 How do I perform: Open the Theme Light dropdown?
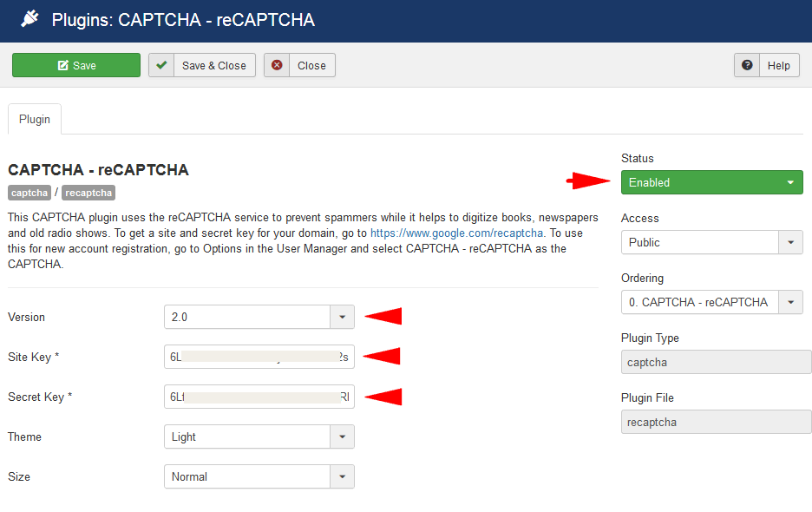(259, 437)
